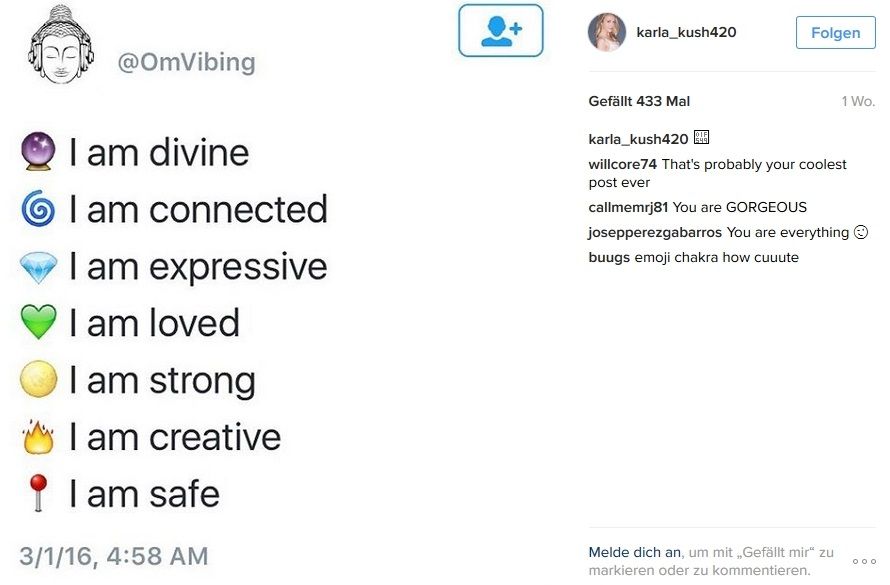
Task: Click the 1 Wo. post timestamp
Action: point(857,102)
